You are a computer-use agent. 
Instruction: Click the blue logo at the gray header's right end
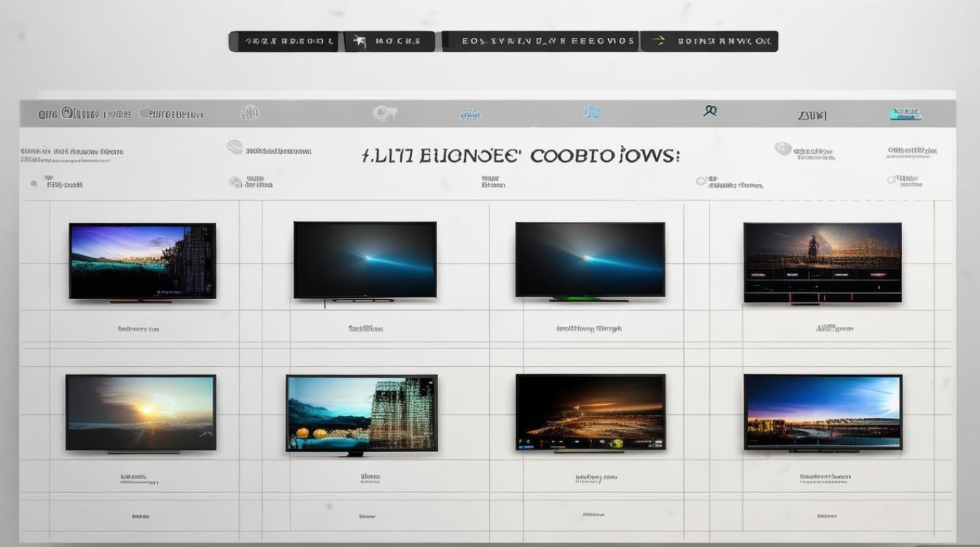coord(905,114)
